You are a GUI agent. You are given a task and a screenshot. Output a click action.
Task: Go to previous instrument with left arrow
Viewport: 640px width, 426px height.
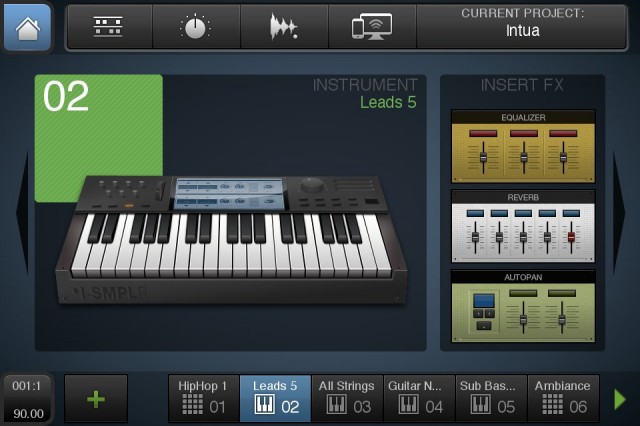click(22, 213)
